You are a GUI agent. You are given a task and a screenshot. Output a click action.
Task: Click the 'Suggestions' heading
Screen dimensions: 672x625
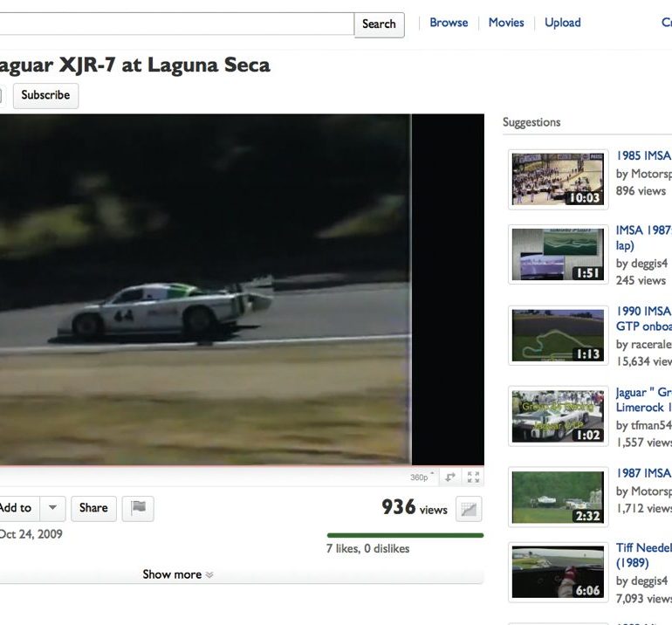coord(531,122)
